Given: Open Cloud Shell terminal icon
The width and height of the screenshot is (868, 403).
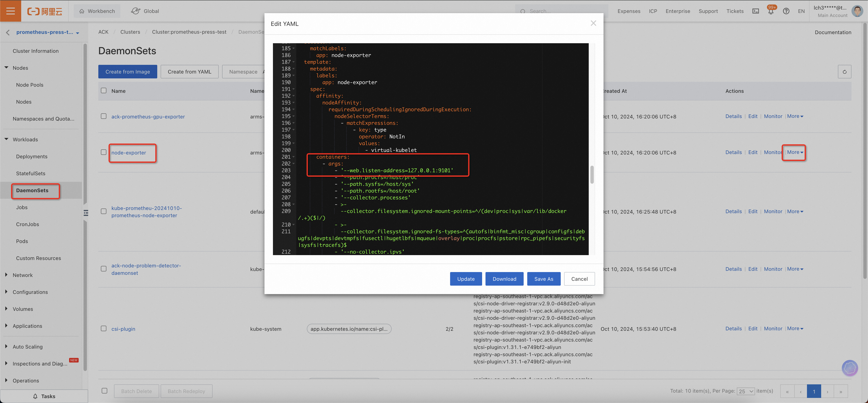Looking at the screenshot, I should (x=756, y=11).
